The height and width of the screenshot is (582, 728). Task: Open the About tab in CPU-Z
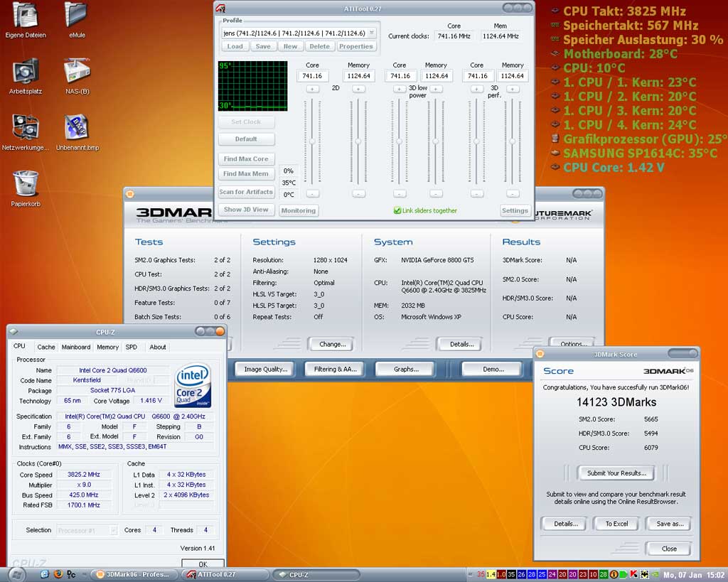pyautogui.click(x=157, y=347)
